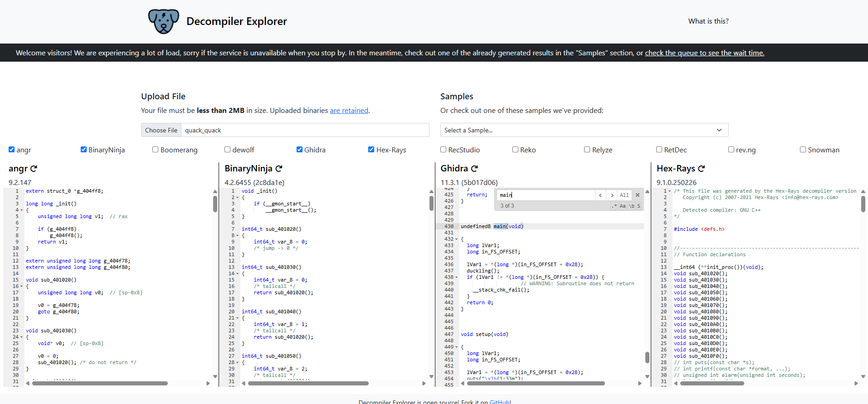Enable the RecStudio checkbox
Screen dimensions: 868x404
443,150
